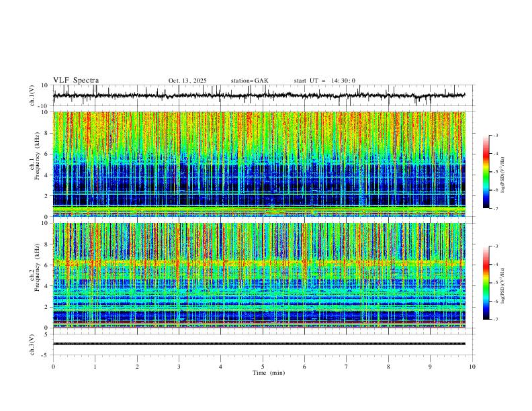Image resolution: width=532 pixels, height=411 pixels.
Task: Click the ch.3 voltage black trace
Action: (x=259, y=344)
